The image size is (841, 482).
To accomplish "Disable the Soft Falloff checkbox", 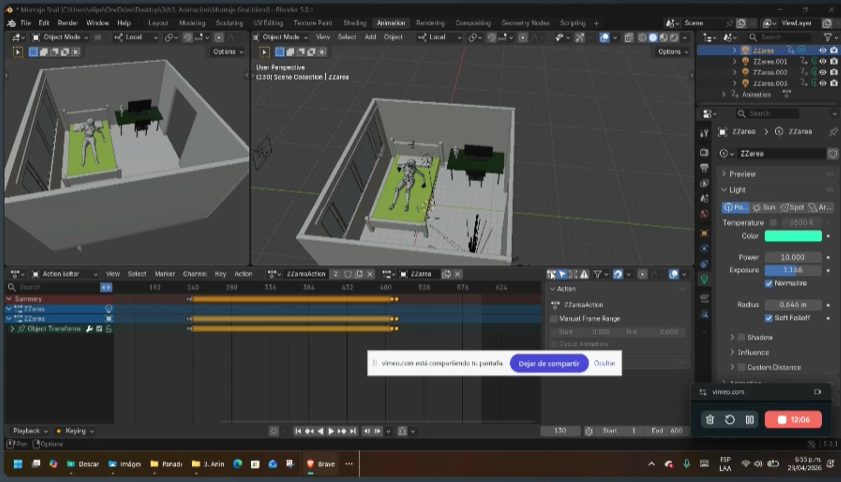I will [x=770, y=318].
